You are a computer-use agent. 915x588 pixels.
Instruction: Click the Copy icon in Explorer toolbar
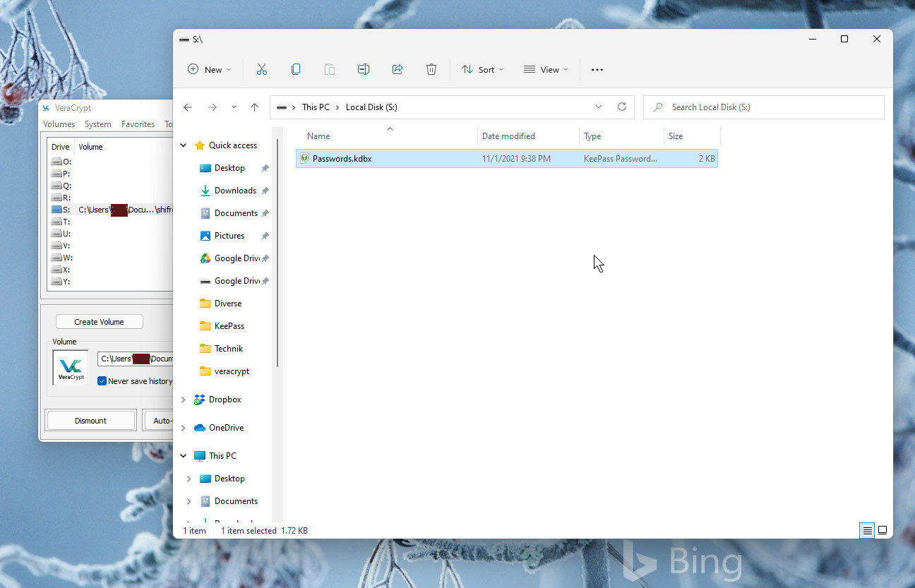(296, 69)
